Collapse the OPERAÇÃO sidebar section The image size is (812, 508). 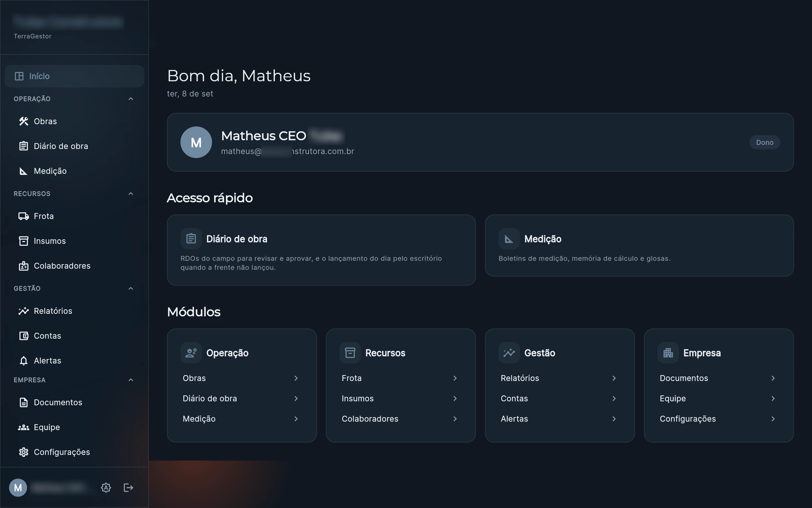coord(131,99)
